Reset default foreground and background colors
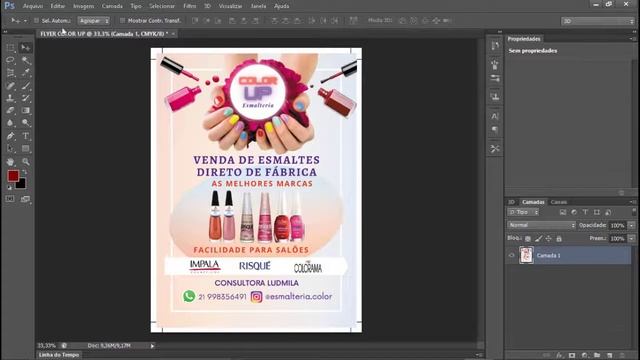This screenshot has height=360, width=640. click(x=9, y=188)
